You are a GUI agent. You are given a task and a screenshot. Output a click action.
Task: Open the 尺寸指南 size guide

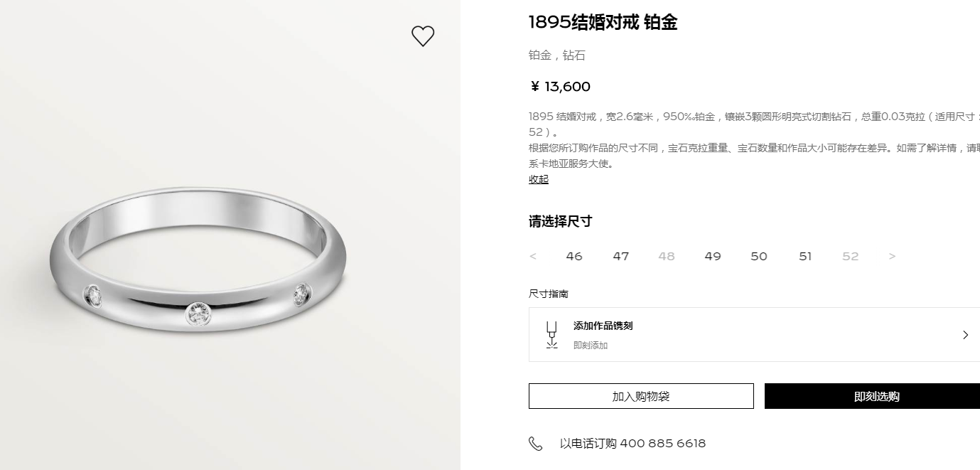(549, 294)
